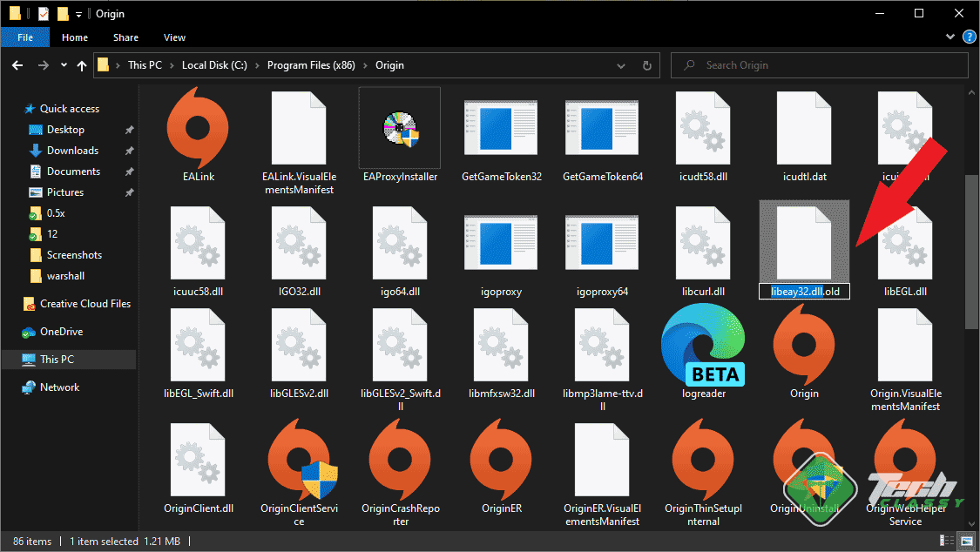Switch to the View ribbon tab
Image resolution: width=980 pixels, height=552 pixels.
pyautogui.click(x=174, y=37)
